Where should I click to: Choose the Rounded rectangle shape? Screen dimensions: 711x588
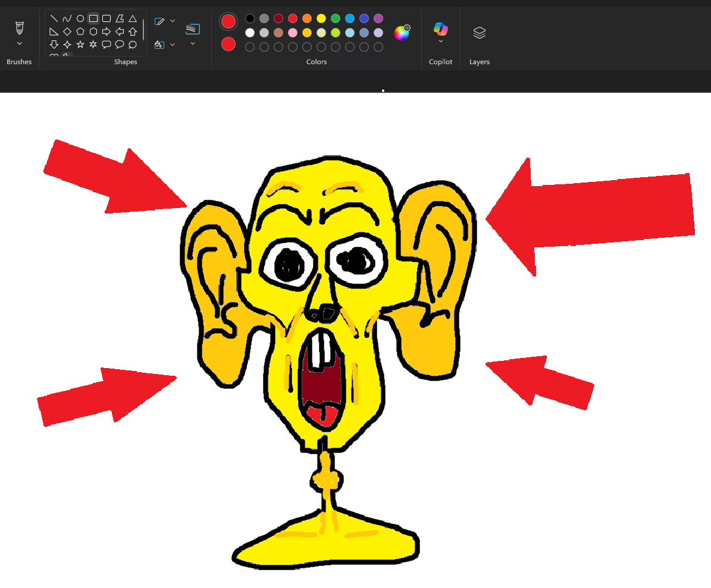click(x=107, y=18)
